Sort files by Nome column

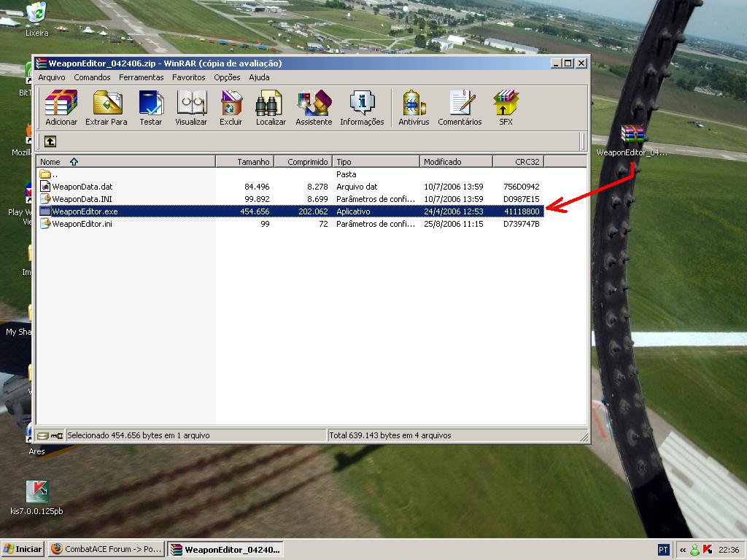pyautogui.click(x=126, y=162)
